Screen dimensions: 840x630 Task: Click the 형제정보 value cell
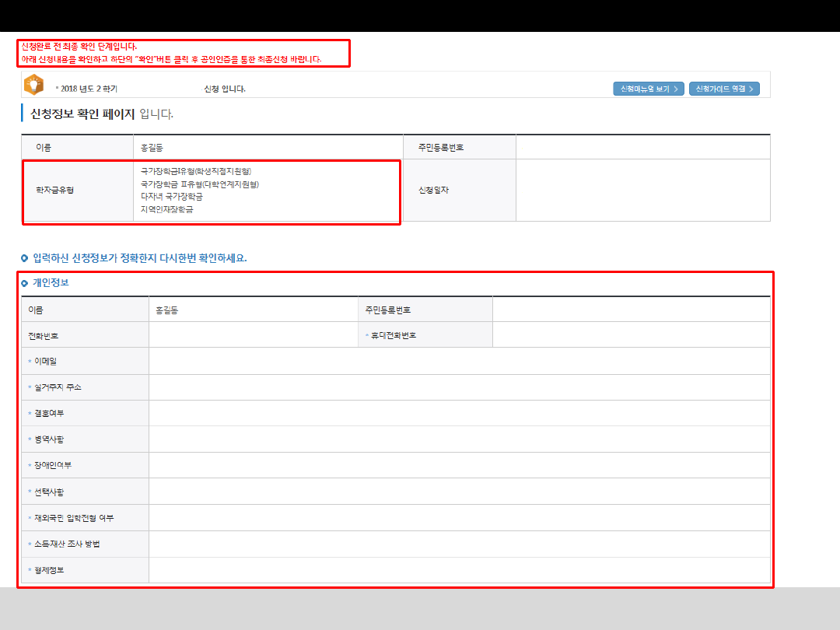[x=459, y=570]
